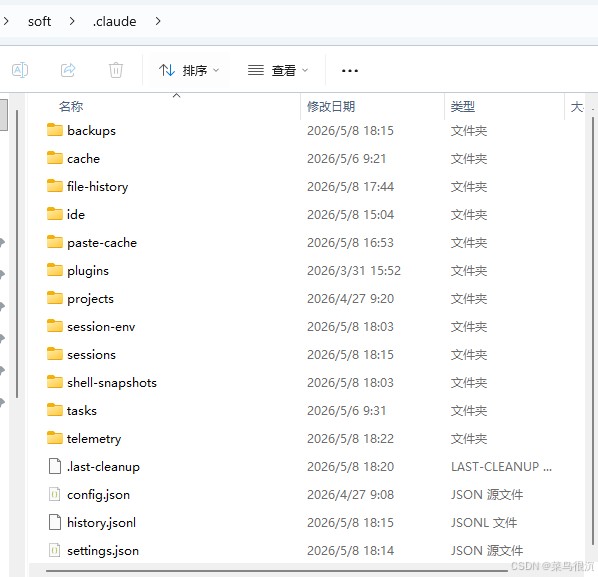Click the file-history folder name
Screen dimensions: 598x577
[x=98, y=187]
